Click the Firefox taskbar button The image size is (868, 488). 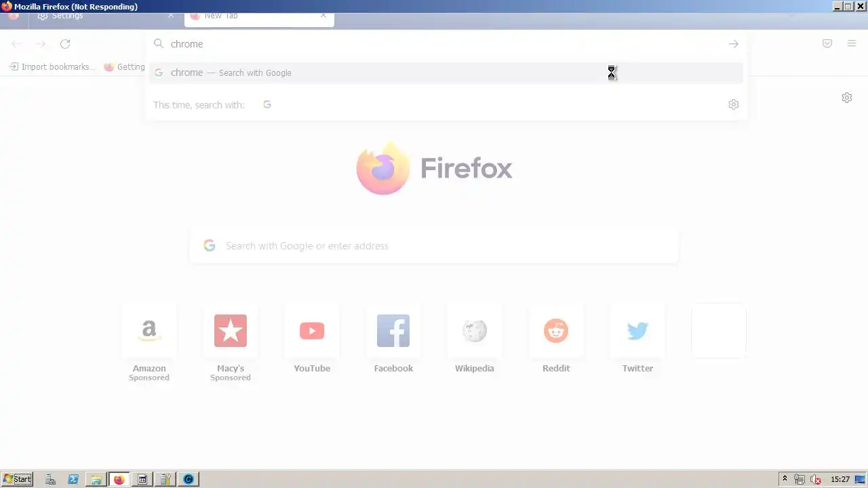[119, 479]
